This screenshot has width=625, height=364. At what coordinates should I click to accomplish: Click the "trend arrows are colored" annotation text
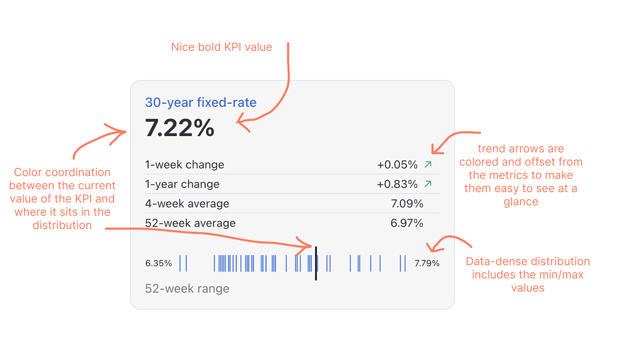521,175
